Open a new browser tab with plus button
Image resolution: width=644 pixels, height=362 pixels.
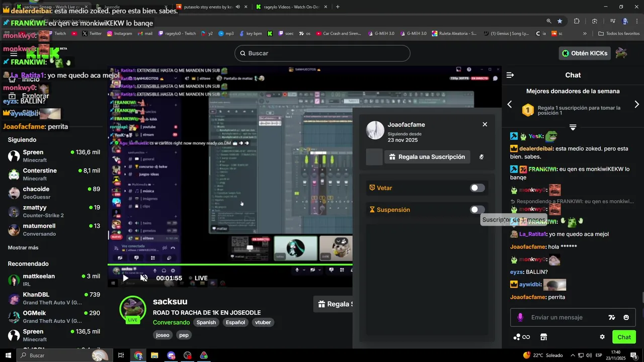(x=338, y=7)
